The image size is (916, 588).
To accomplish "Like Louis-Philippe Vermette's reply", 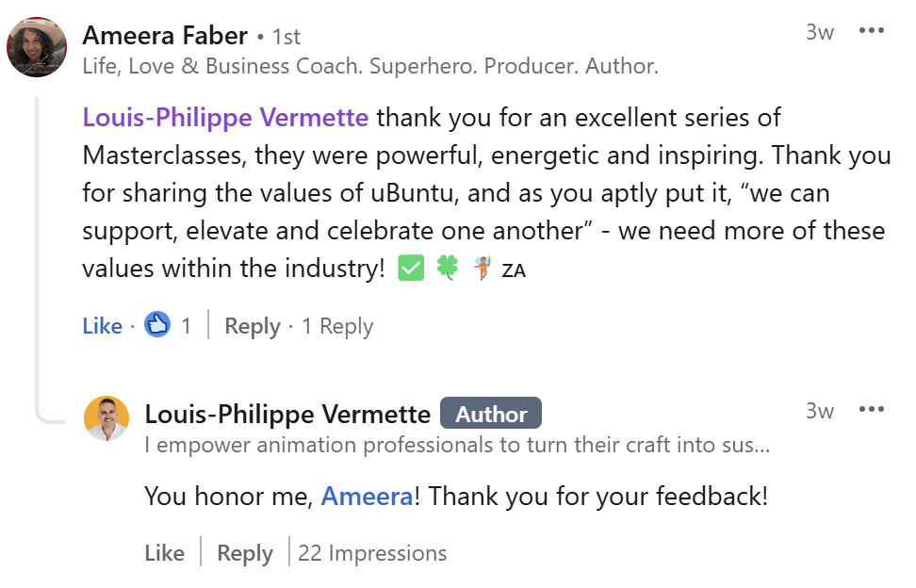I will [164, 553].
